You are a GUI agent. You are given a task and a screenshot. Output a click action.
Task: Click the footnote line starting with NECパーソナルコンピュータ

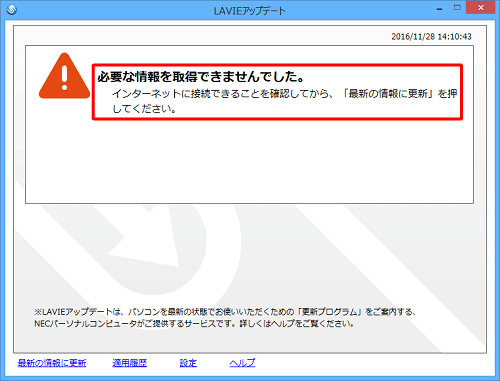click(x=194, y=323)
